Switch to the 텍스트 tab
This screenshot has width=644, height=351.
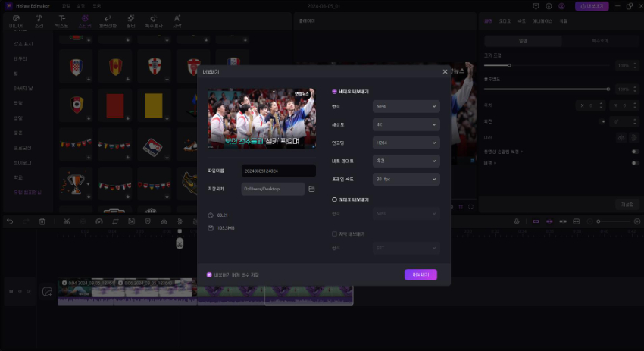pos(61,20)
